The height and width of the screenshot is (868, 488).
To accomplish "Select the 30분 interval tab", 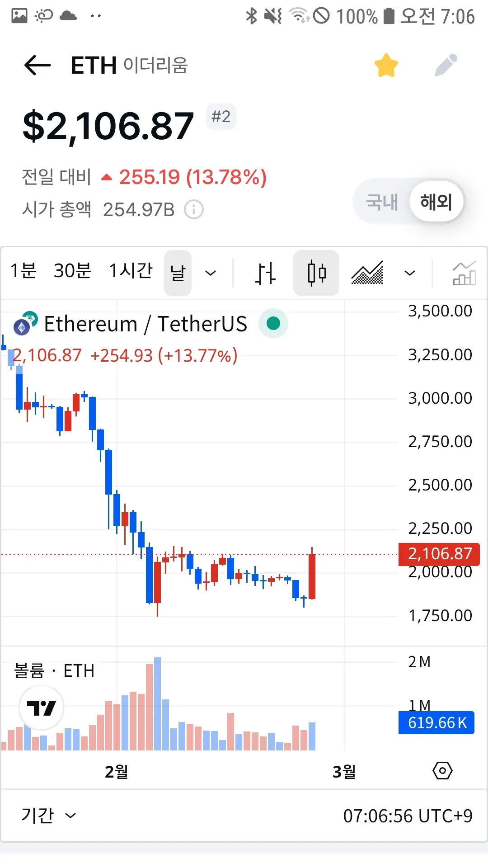I will pyautogui.click(x=72, y=271).
